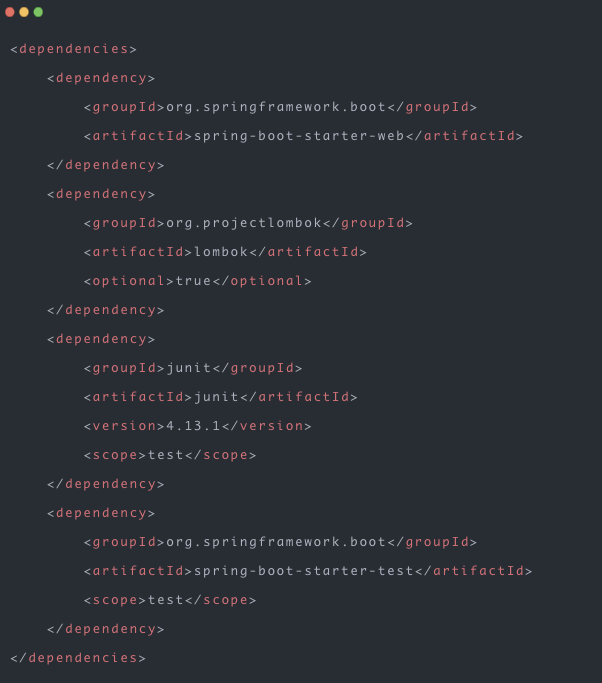This screenshot has height=683, width=602.
Task: Click the last org.springframework.boot groupId value
Action: tap(276, 542)
